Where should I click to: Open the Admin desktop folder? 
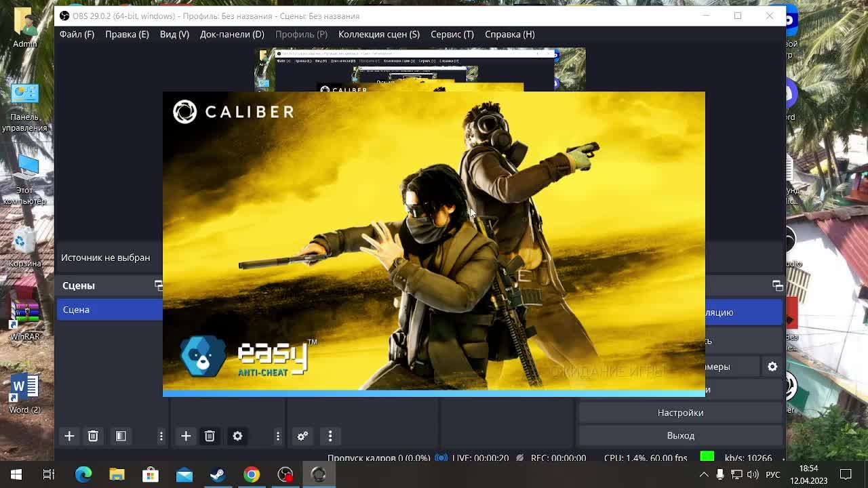(x=25, y=28)
